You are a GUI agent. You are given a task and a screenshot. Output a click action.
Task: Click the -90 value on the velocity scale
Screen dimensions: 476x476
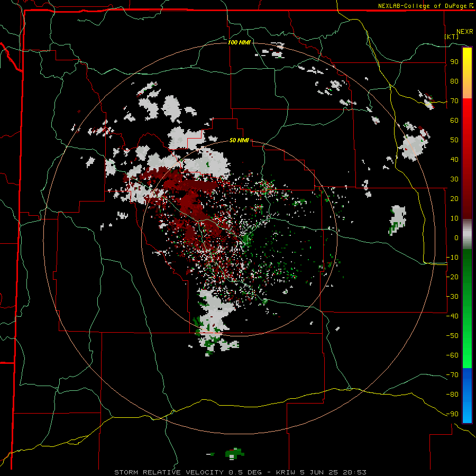[452, 414]
